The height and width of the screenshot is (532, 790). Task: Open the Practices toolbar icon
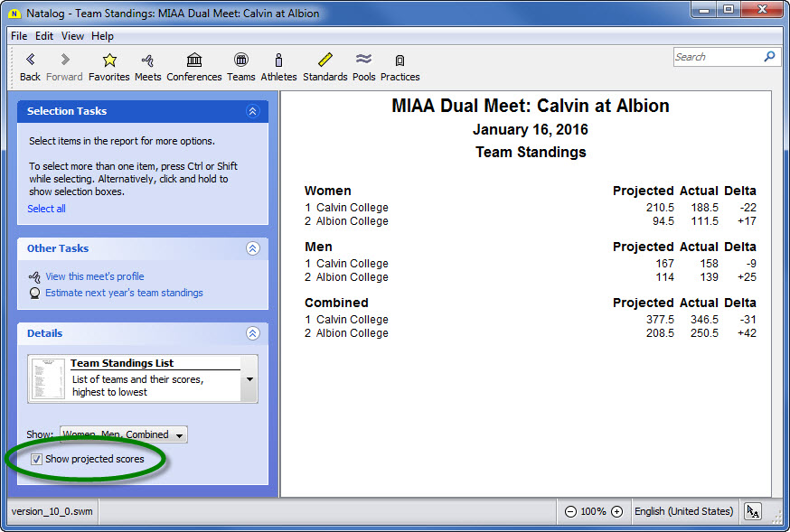(400, 61)
